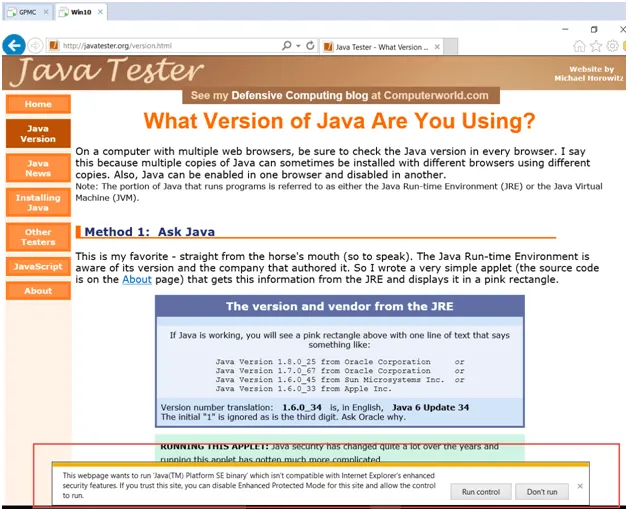Go to Home in the sidebar

coord(38,104)
